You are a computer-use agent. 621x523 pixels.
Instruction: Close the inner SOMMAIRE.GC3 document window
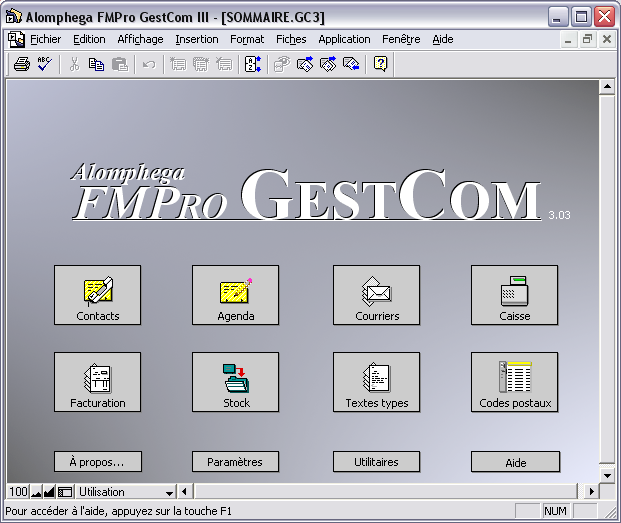607,39
